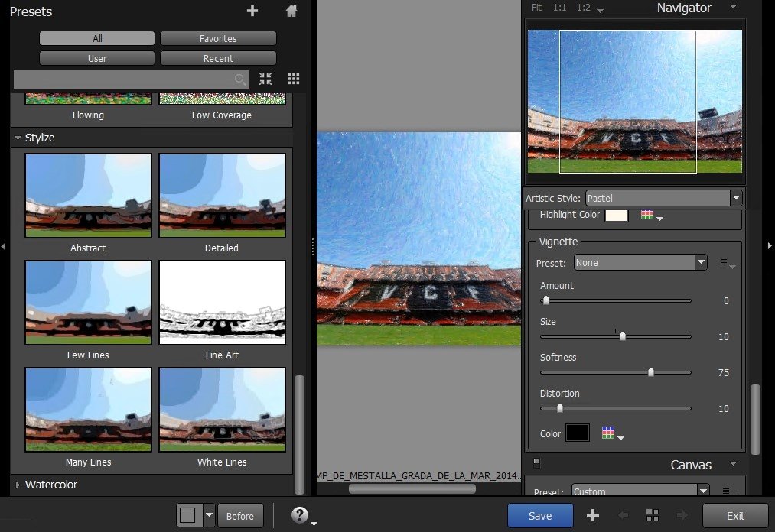Open Vignette Color palette grid icon

coord(608,433)
